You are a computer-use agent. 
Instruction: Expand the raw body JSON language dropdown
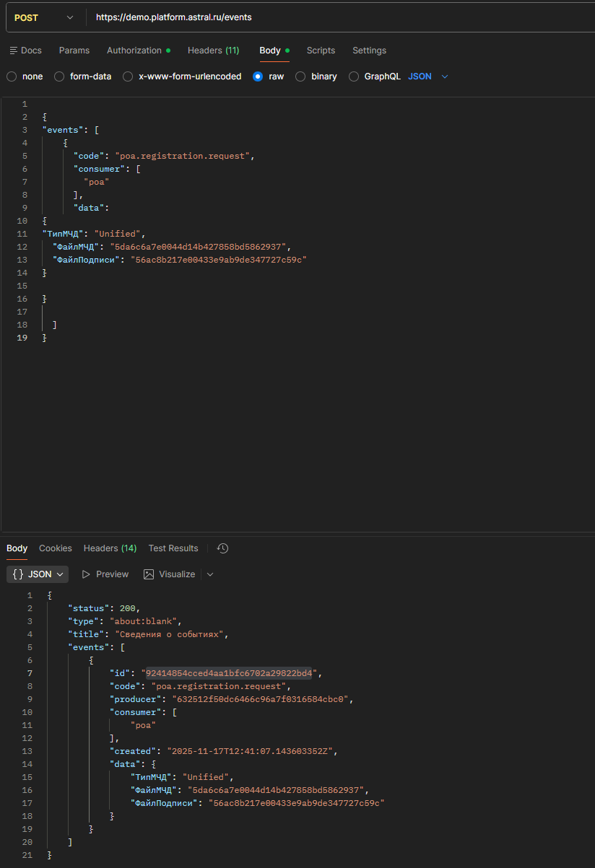pos(429,76)
